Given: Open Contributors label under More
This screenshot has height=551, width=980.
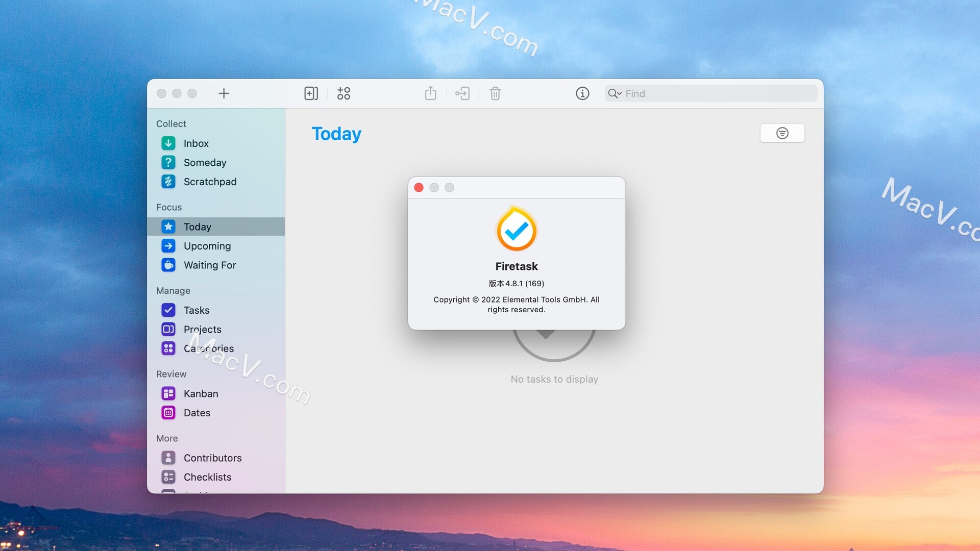Looking at the screenshot, I should (212, 458).
